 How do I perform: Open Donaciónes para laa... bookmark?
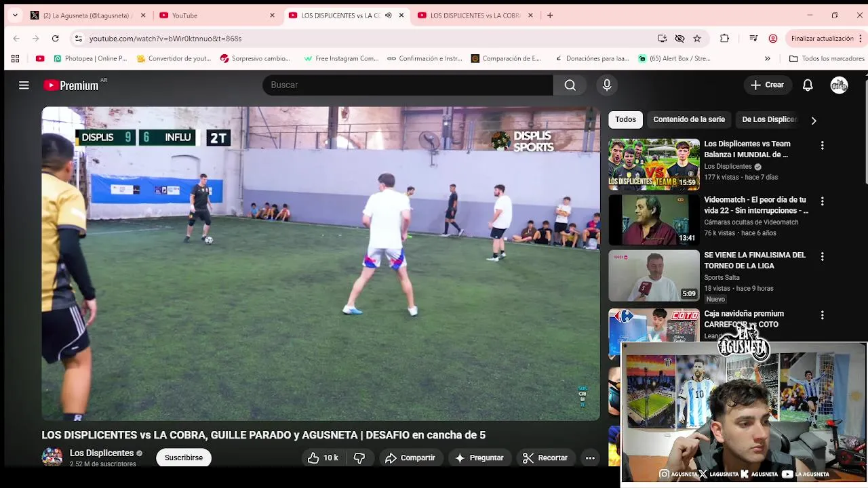(x=591, y=58)
